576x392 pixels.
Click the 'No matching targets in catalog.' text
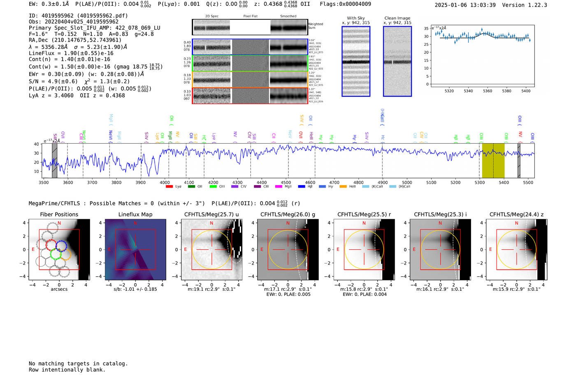[x=78, y=364]
